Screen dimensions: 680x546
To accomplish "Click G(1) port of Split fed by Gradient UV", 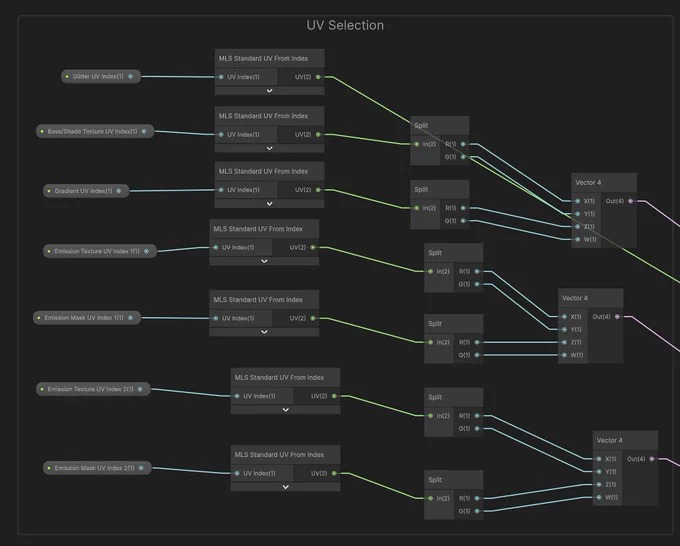I will (x=463, y=221).
